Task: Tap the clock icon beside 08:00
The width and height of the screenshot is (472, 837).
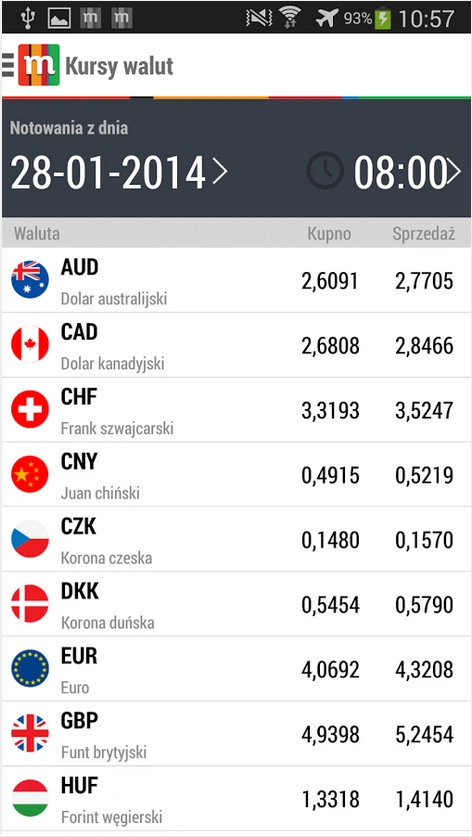Action: [325, 171]
